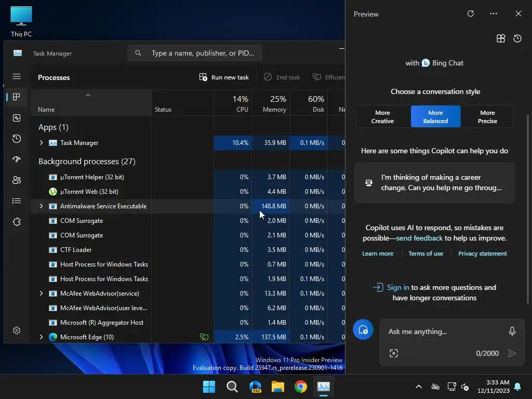Image resolution: width=532 pixels, height=399 pixels.
Task: Click Sign in link in Copilot
Action: click(398, 287)
